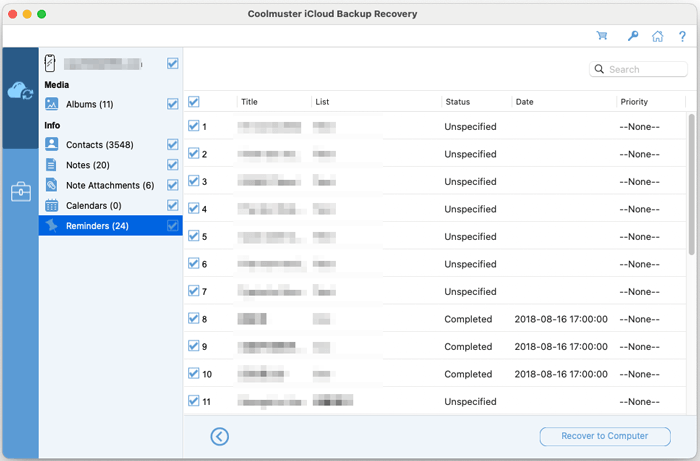The width and height of the screenshot is (700, 461).
Task: Select --None-- priority in row 6
Action: [x=639, y=264]
